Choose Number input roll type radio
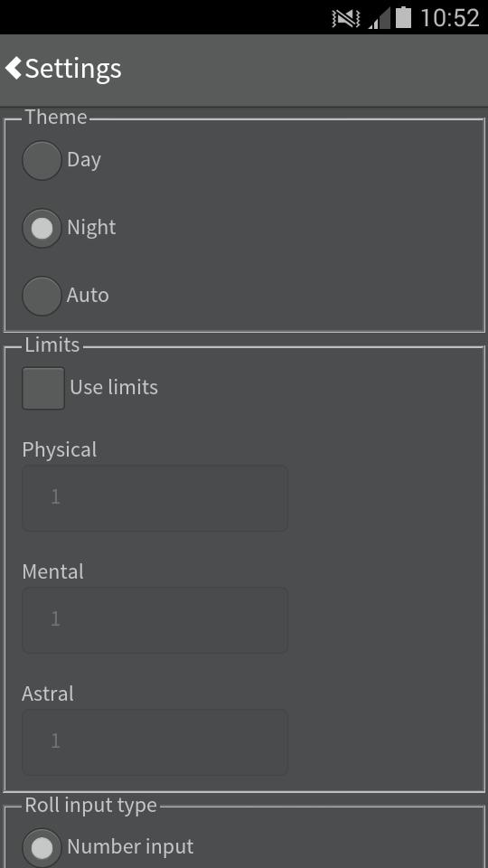 (42, 847)
